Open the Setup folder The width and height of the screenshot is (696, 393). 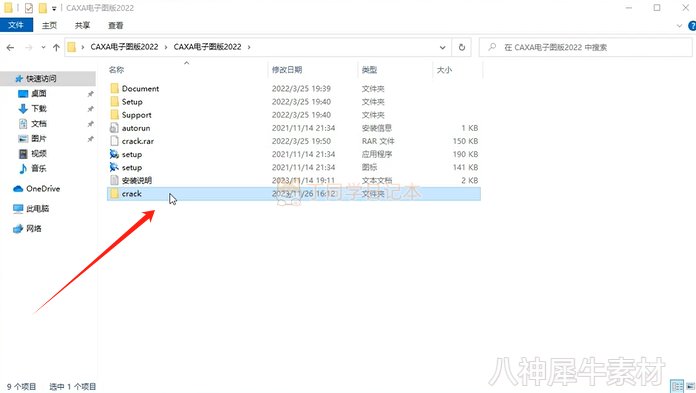[x=132, y=102]
